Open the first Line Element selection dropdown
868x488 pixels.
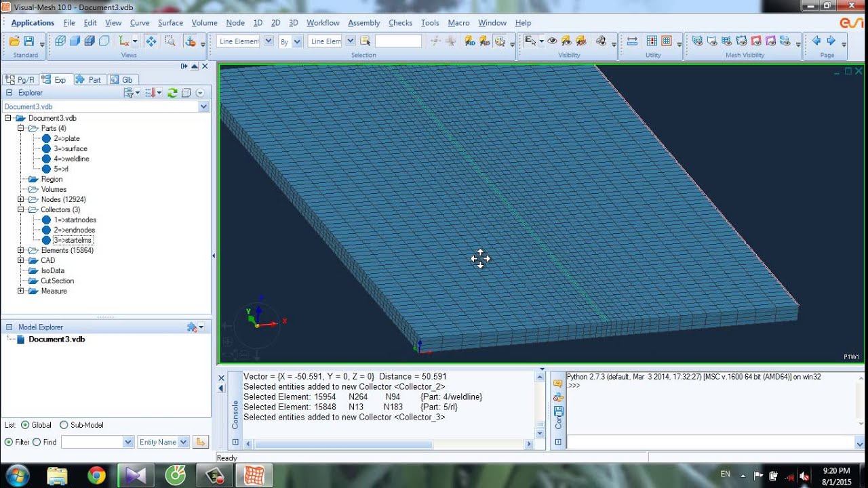pos(268,41)
